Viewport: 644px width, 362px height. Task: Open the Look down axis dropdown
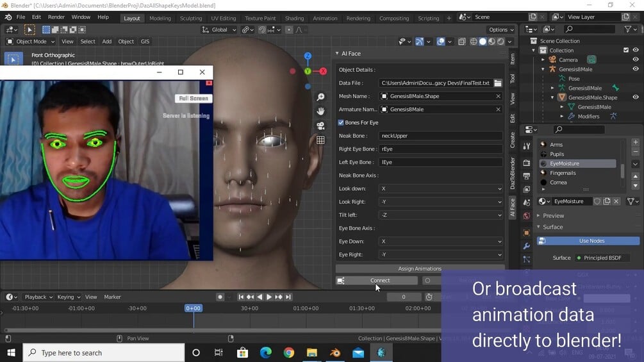tap(440, 189)
